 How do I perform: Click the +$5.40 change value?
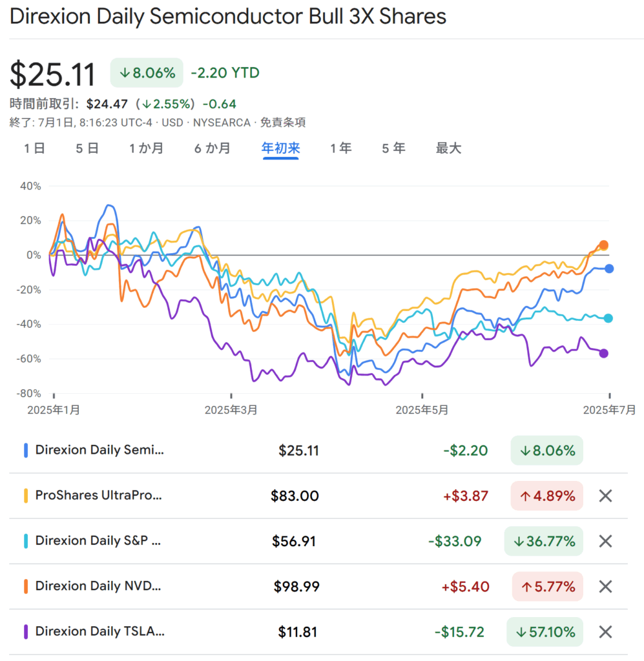click(x=465, y=586)
